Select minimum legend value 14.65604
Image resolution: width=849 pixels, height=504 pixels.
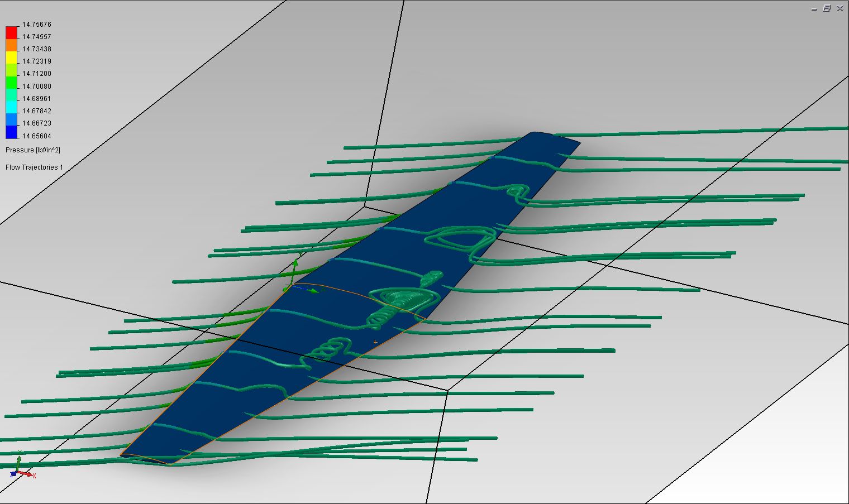pyautogui.click(x=37, y=136)
